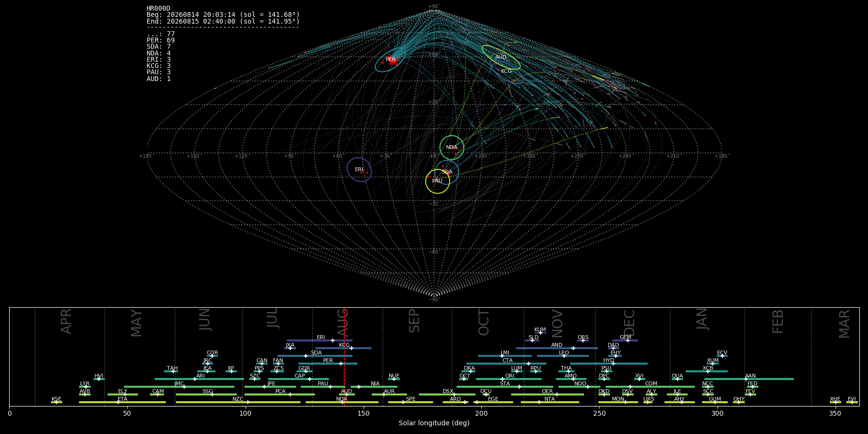Screen dimensions: 868x434
Task: Click the PER radiant circle on sky map
Action: click(390, 60)
